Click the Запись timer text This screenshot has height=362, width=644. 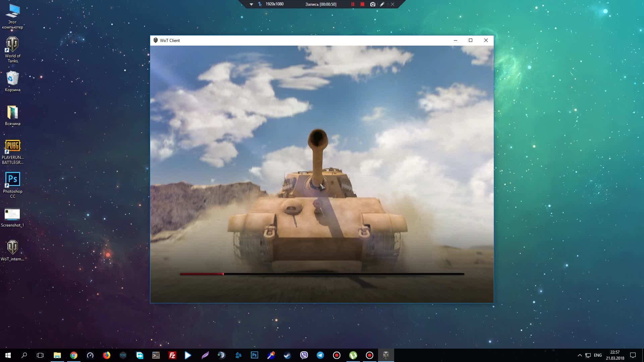pos(321,4)
